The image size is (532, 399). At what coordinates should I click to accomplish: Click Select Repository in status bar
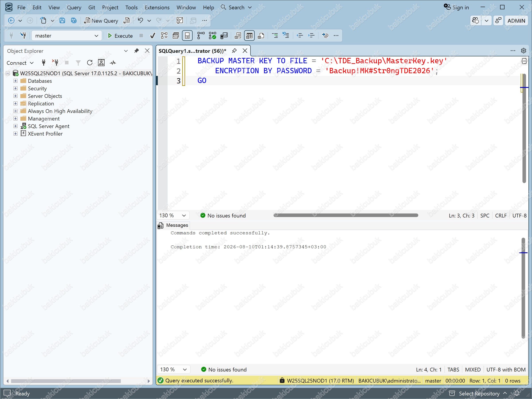point(479,393)
